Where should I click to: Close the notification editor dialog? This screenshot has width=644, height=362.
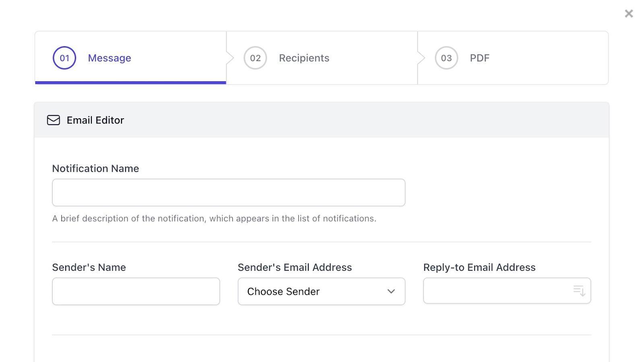tap(629, 14)
